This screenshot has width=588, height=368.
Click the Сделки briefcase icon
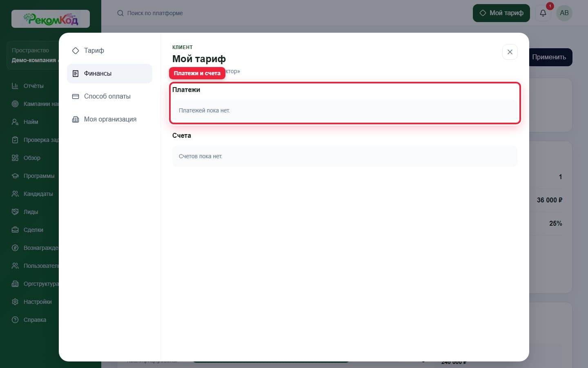(15, 230)
